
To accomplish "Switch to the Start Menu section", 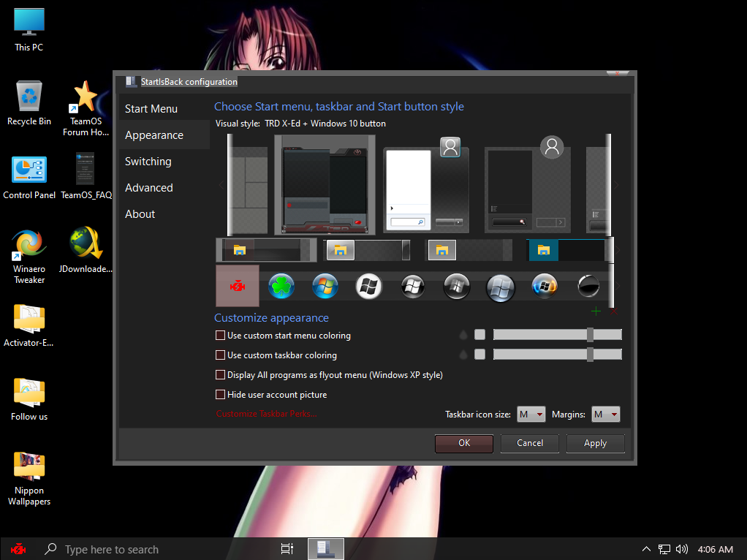I will (151, 109).
